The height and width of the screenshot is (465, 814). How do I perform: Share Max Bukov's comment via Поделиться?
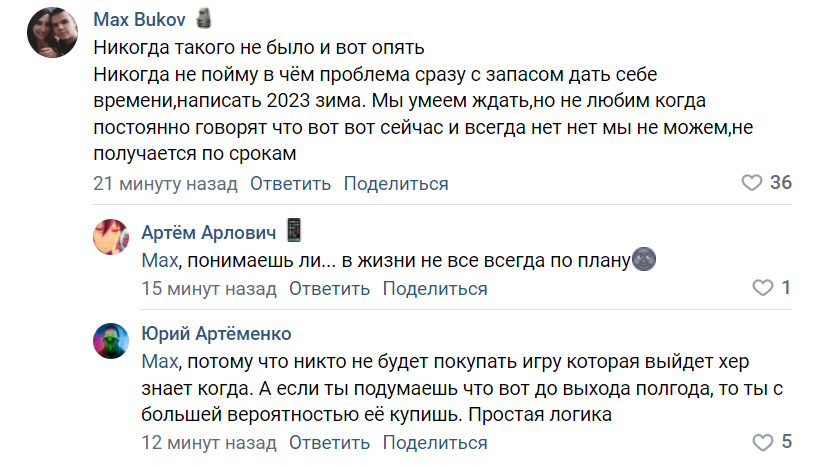[x=396, y=184]
